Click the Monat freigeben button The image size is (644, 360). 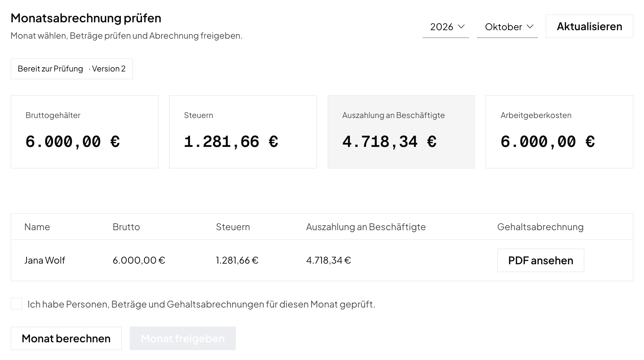(183, 338)
